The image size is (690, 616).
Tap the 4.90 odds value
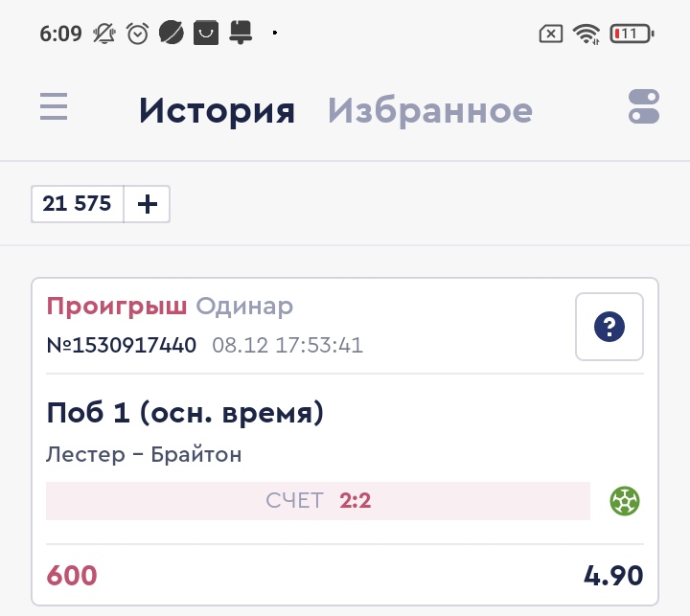tap(613, 576)
